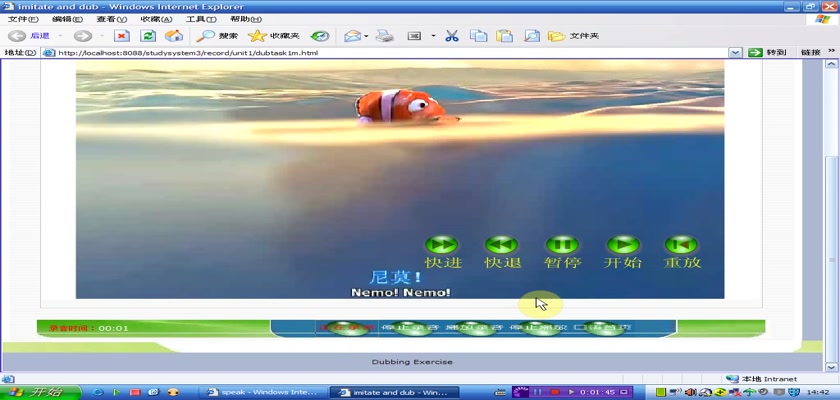Click 本地 Intranet zone status text
840x400 pixels.
pos(769,379)
